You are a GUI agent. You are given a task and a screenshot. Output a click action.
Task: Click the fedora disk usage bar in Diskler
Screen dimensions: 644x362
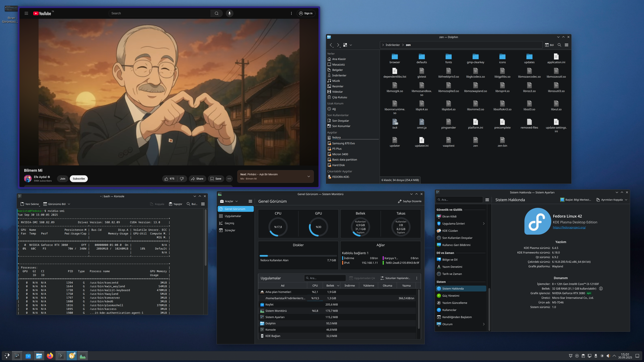click(x=298, y=256)
